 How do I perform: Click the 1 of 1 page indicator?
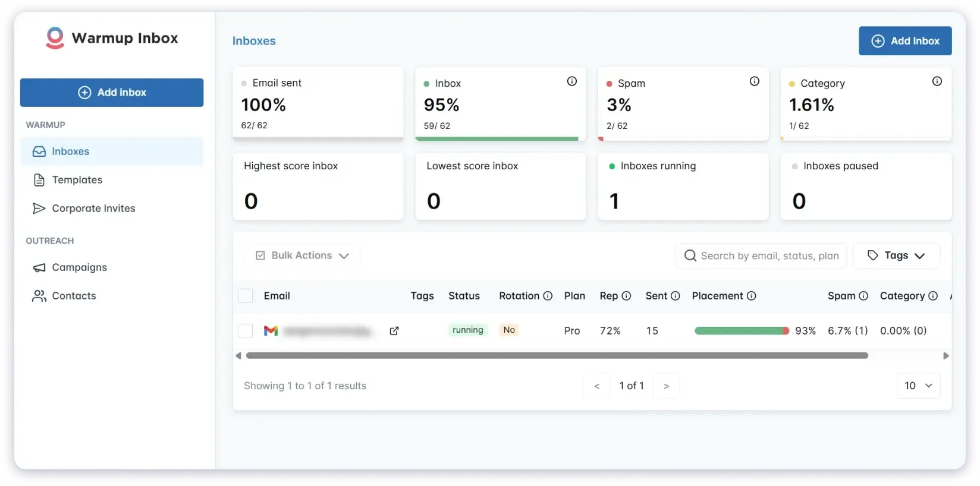[x=632, y=386]
